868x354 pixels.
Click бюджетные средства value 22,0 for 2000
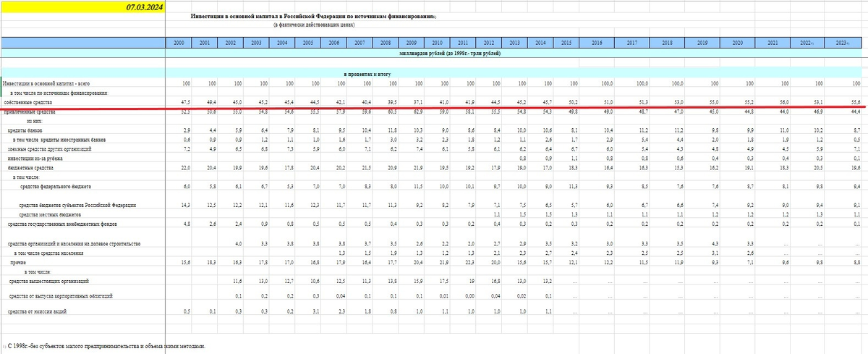(185, 167)
